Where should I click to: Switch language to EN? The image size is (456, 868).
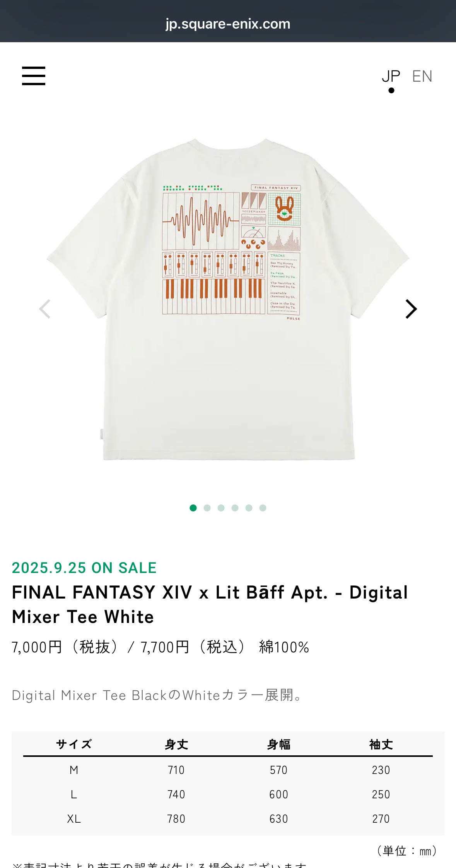click(422, 76)
